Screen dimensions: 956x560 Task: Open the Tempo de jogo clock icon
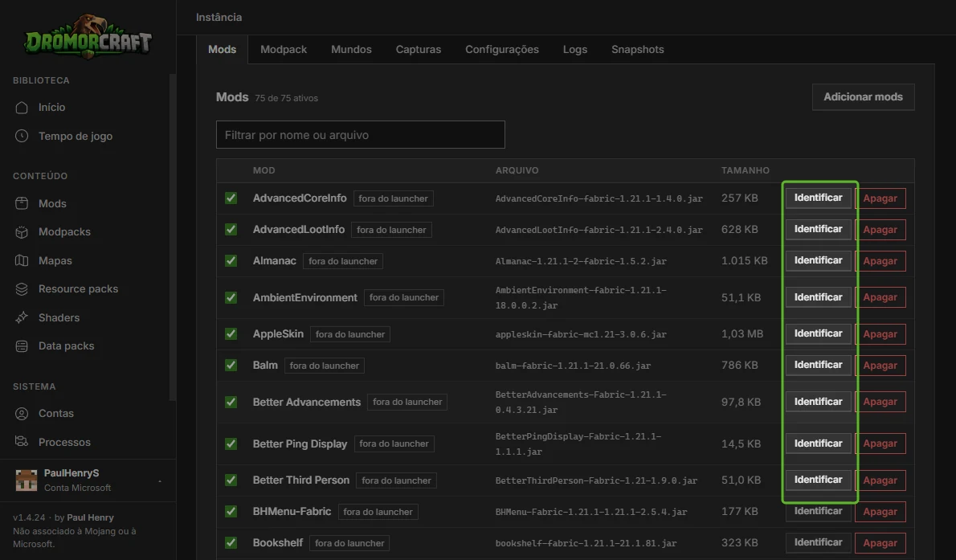click(22, 136)
